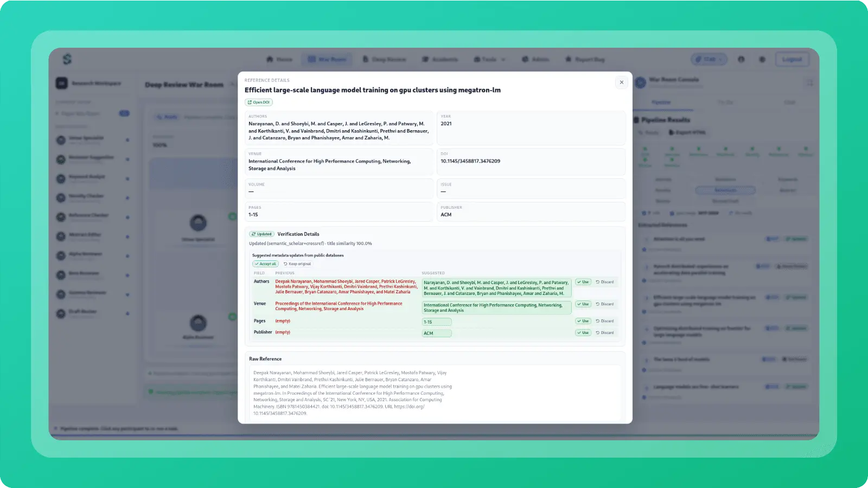This screenshot has height=488, width=868.
Task: Click the suggested Authors text box
Action: pyautogui.click(x=496, y=288)
